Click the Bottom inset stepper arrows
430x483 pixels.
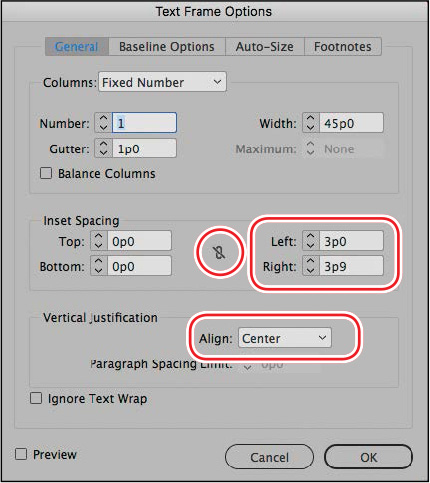pyautogui.click(x=99, y=266)
